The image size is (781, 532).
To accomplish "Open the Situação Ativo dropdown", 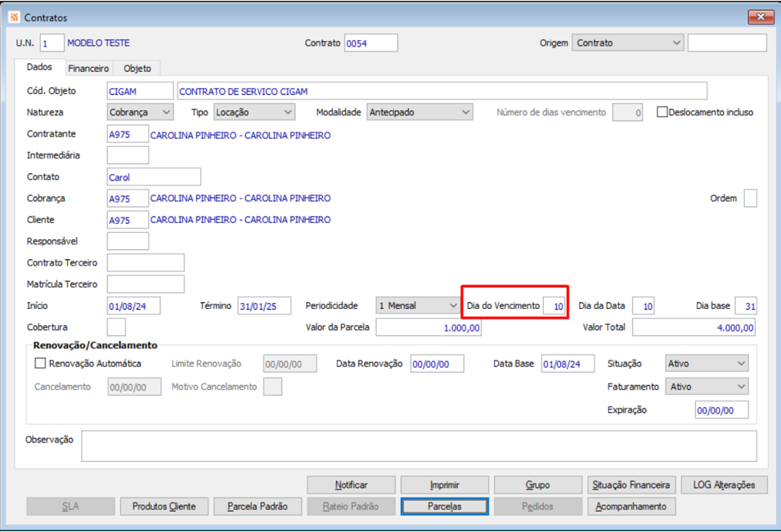I will coord(707,364).
